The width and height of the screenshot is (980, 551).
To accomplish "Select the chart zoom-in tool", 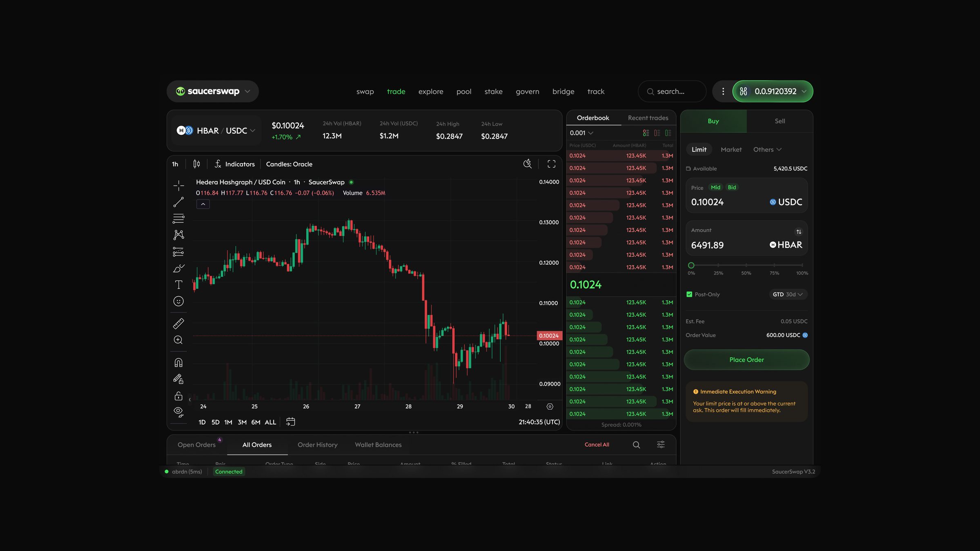I will tap(178, 340).
